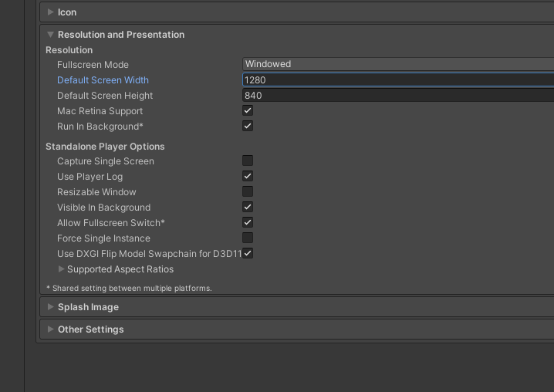The height and width of the screenshot is (392, 554).
Task: Open the Fullscreen Mode dropdown
Action: pos(397,65)
